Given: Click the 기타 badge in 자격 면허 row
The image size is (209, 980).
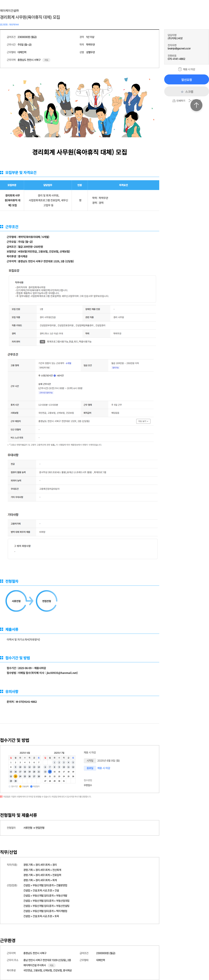Looking at the screenshot, I should pos(42,342).
